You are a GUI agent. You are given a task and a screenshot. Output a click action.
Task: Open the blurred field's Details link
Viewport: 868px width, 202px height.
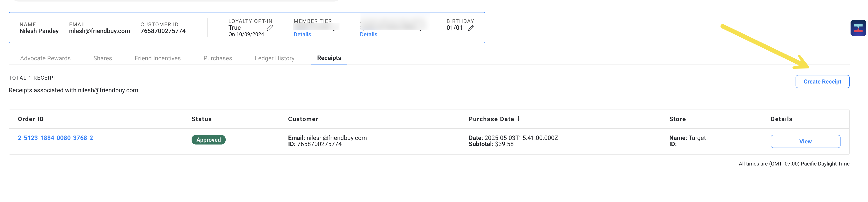tap(368, 35)
